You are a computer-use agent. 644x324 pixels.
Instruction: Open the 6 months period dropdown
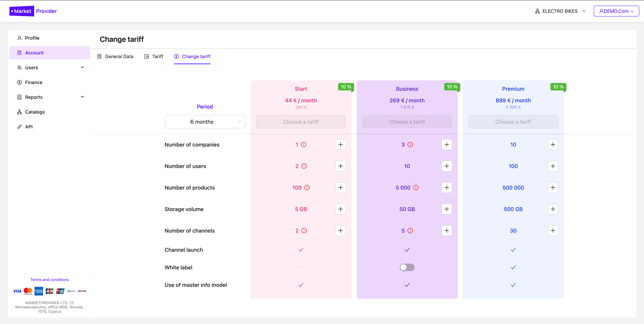point(205,122)
